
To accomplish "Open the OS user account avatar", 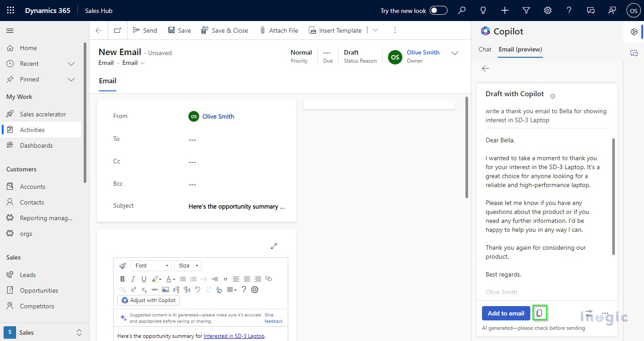I will point(633,11).
